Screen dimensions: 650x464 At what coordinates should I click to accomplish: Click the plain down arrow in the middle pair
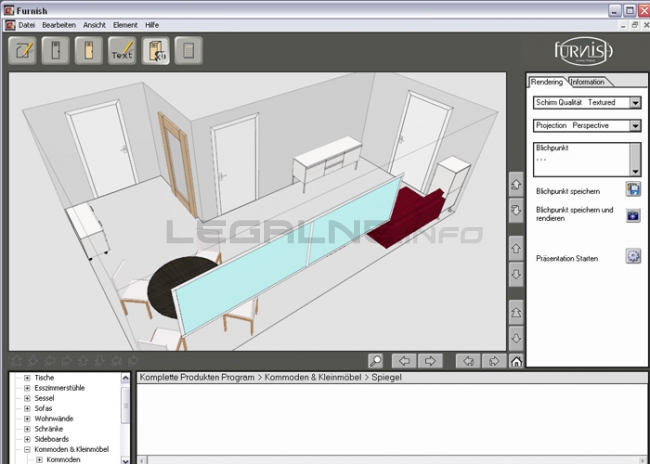pos(516,275)
